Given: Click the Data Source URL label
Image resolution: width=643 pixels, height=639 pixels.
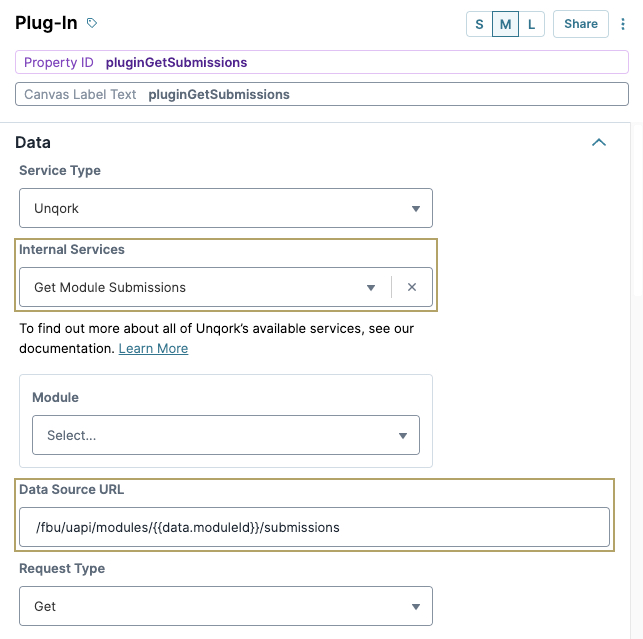Looking at the screenshot, I should [x=71, y=489].
